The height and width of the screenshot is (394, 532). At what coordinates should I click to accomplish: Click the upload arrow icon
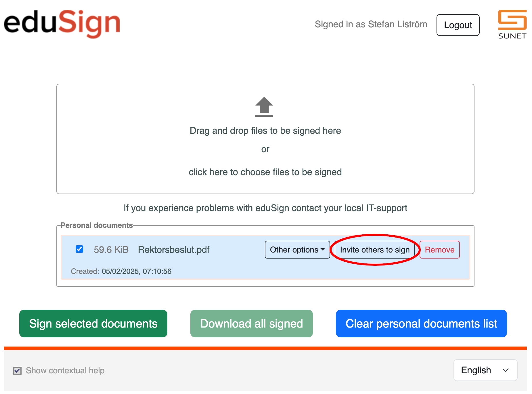point(264,107)
